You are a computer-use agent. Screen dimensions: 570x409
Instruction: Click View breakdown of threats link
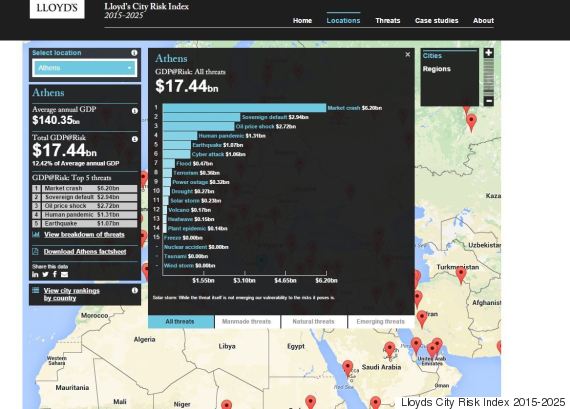84,235
